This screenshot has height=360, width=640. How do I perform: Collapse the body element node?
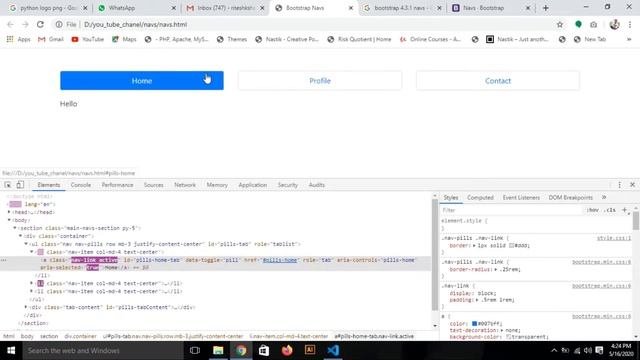pyautogui.click(x=9, y=220)
